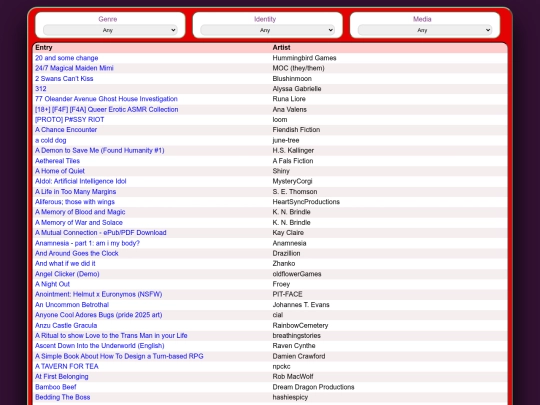This screenshot has width=540, height=405.
Task: Open 'A Mutual Connection - ePub/PDF Download'
Action: 101,233
